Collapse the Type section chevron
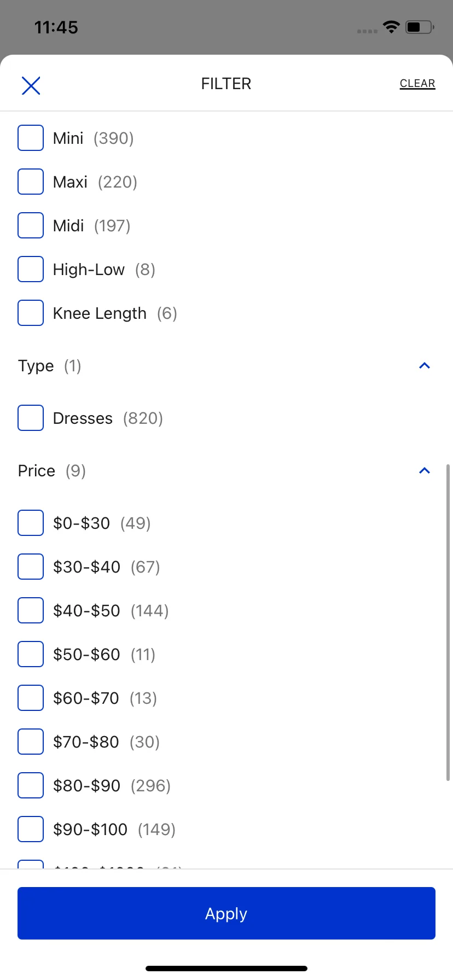Screen dimensions: 453x980 pos(425,365)
